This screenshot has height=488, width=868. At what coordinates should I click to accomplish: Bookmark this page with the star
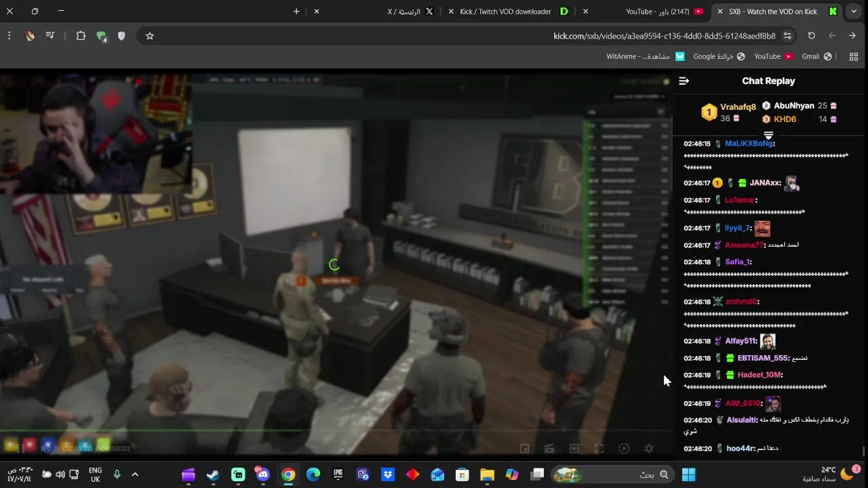(x=150, y=36)
